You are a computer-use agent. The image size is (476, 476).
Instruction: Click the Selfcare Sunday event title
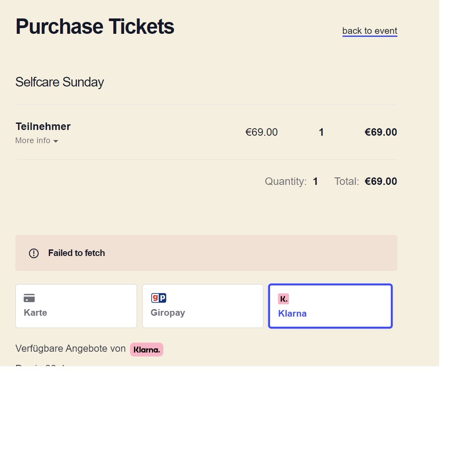(x=60, y=82)
